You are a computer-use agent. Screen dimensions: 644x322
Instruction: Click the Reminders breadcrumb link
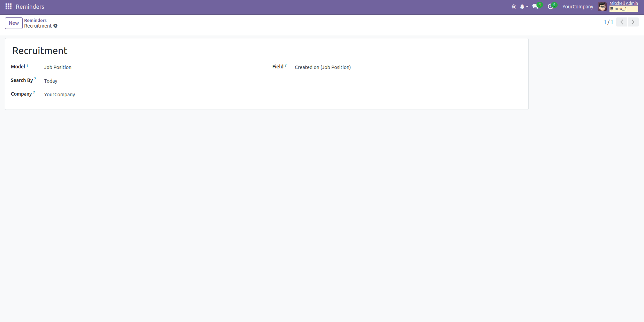point(35,20)
